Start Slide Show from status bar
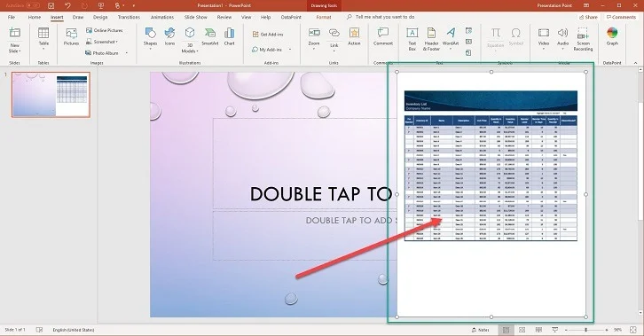 click(x=555, y=330)
